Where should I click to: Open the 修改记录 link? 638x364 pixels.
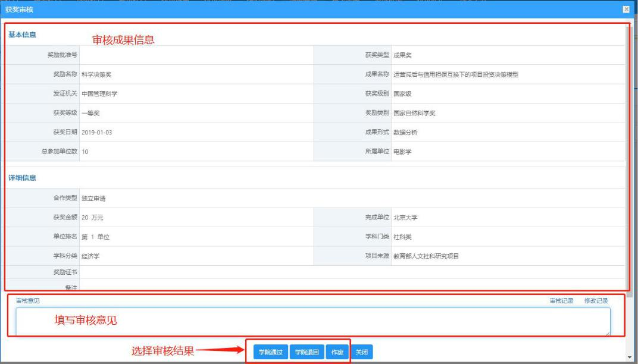pyautogui.click(x=596, y=301)
